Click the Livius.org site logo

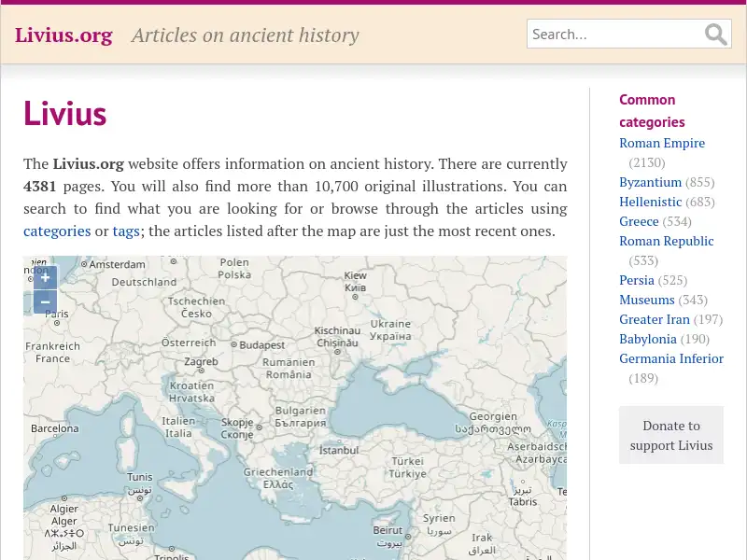coord(63,35)
